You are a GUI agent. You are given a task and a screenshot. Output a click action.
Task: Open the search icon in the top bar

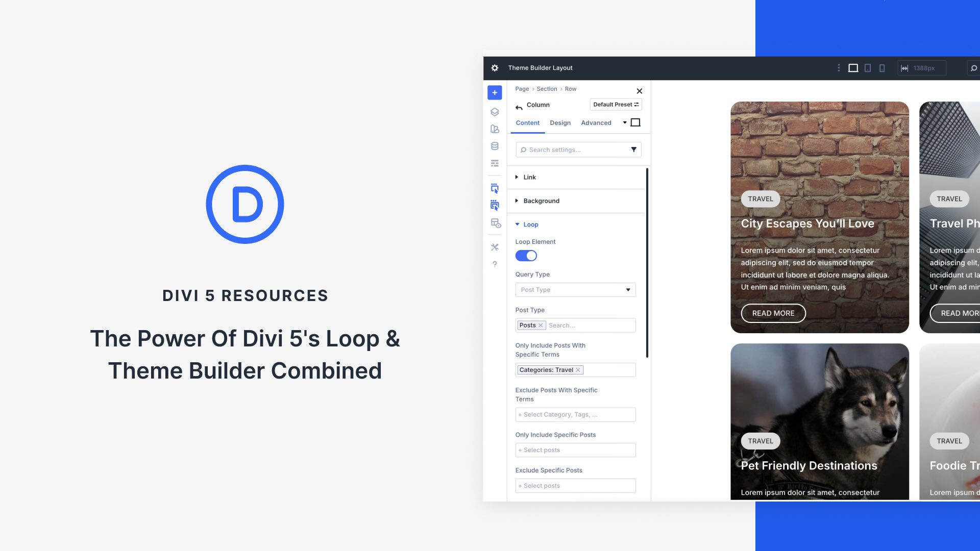(x=973, y=67)
